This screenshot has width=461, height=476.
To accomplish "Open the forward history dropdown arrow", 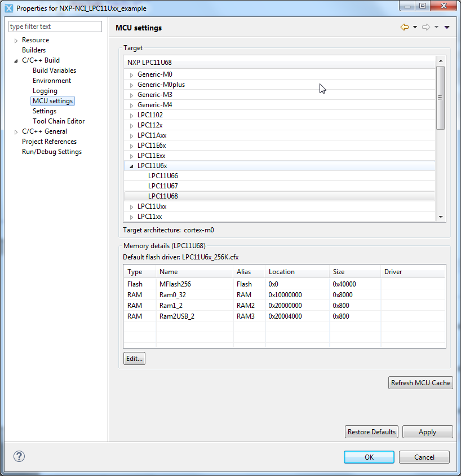I will [436, 27].
